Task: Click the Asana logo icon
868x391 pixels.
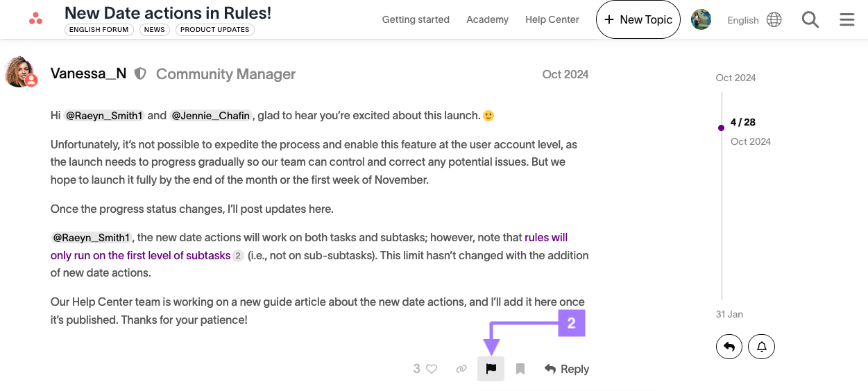Action: [x=35, y=19]
